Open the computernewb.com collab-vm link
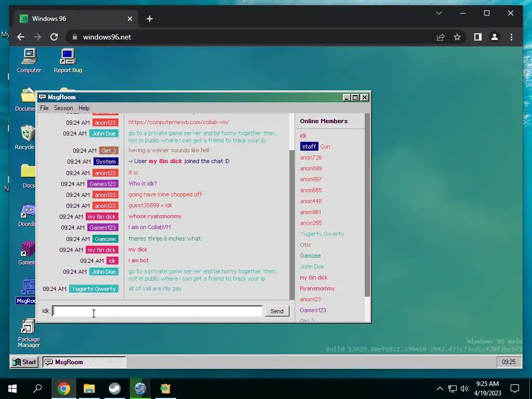Screen dimensions: 532x399 179,122
